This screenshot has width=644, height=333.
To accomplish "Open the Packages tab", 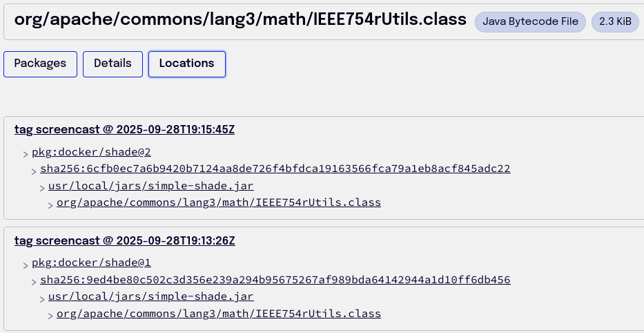I will tap(40, 64).
